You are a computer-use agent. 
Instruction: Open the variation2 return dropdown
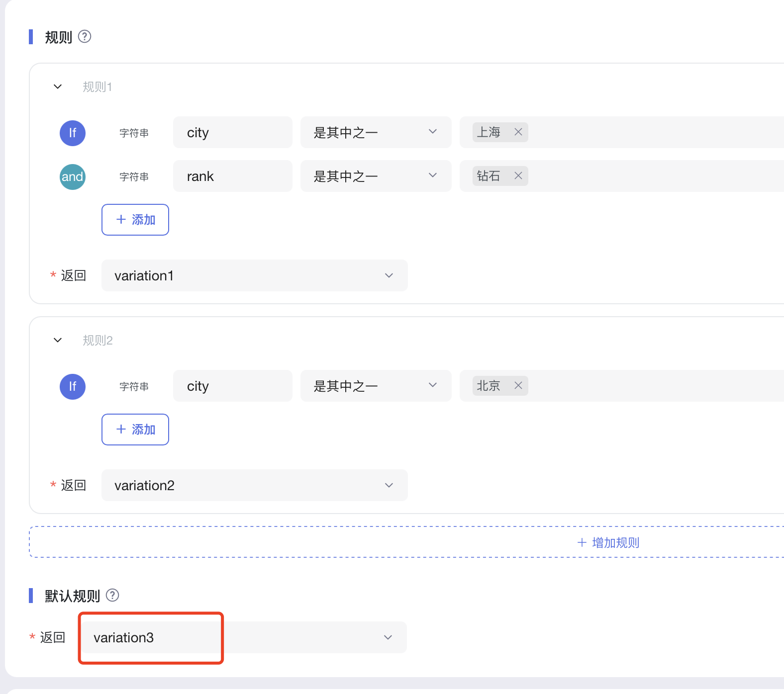pos(254,485)
